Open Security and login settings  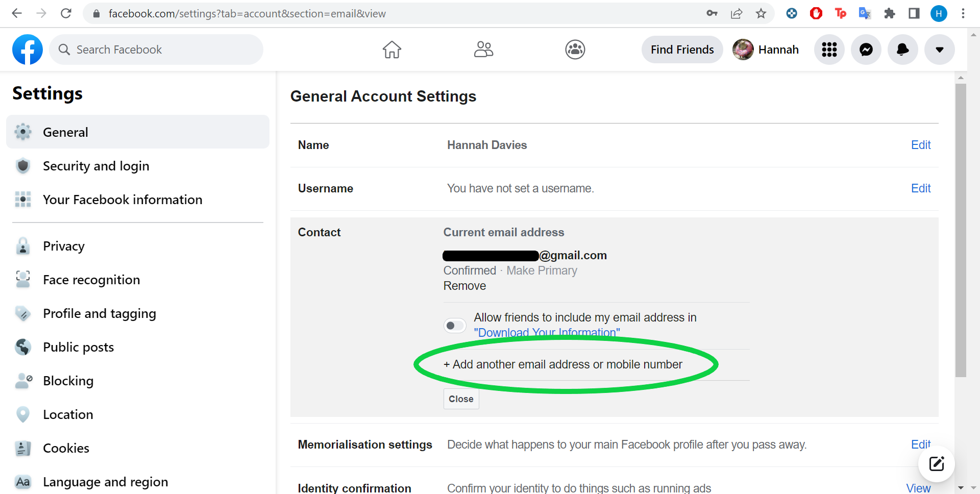[138, 166]
